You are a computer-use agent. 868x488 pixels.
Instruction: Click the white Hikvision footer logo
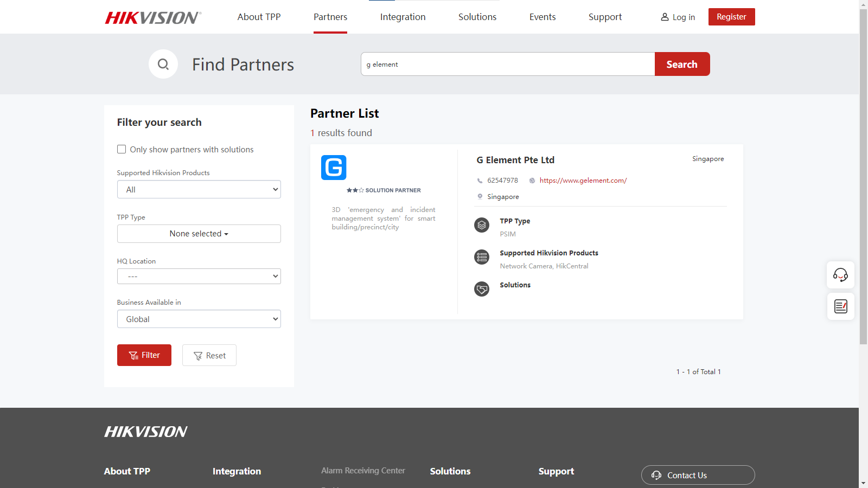pyautogui.click(x=145, y=432)
